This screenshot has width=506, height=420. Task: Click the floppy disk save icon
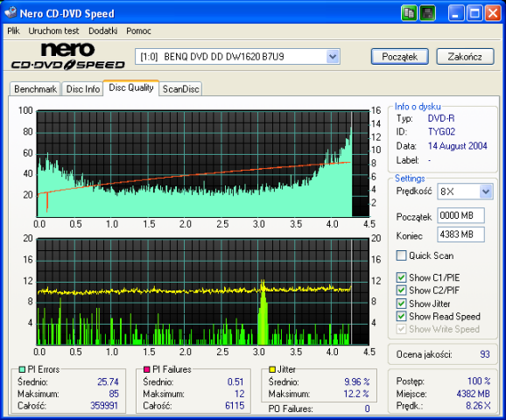pyautogui.click(x=427, y=13)
